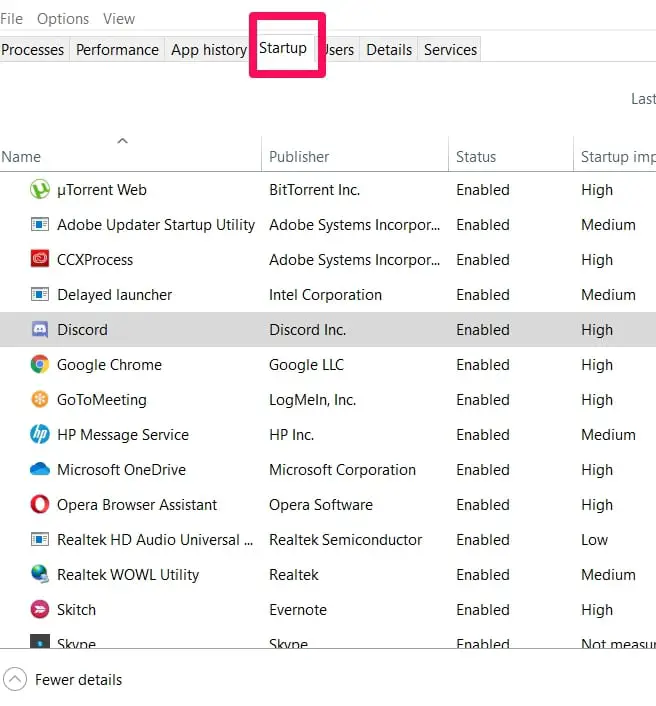This screenshot has width=656, height=706.
Task: Click Low impact in Realtek HD Audio row
Action: pos(594,539)
